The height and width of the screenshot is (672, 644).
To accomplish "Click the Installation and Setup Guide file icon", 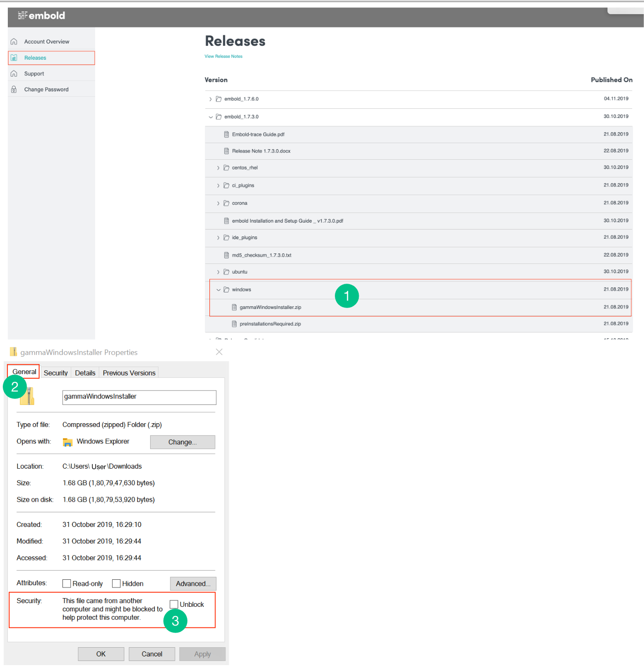I will pos(226,221).
